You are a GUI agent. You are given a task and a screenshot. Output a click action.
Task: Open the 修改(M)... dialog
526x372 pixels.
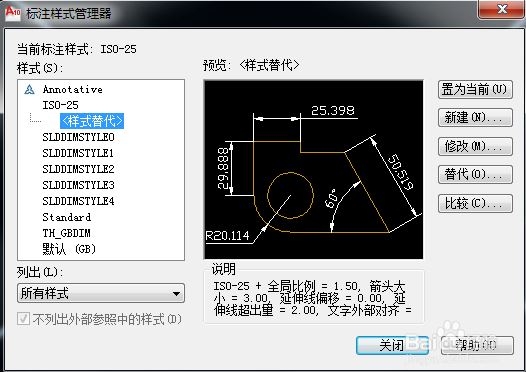pos(475,147)
